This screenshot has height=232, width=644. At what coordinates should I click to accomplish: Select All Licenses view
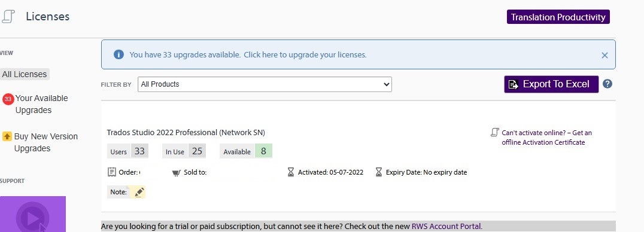(25, 74)
